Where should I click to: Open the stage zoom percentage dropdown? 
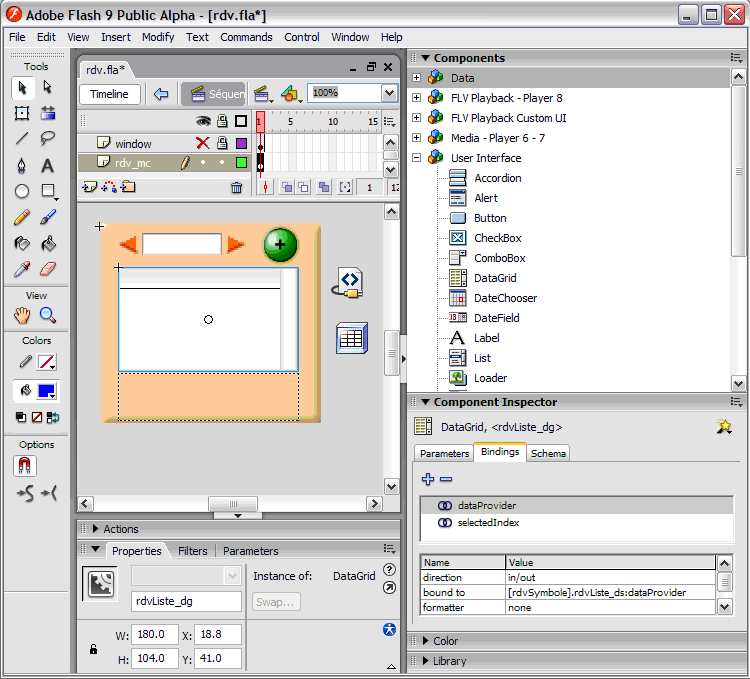coord(389,93)
